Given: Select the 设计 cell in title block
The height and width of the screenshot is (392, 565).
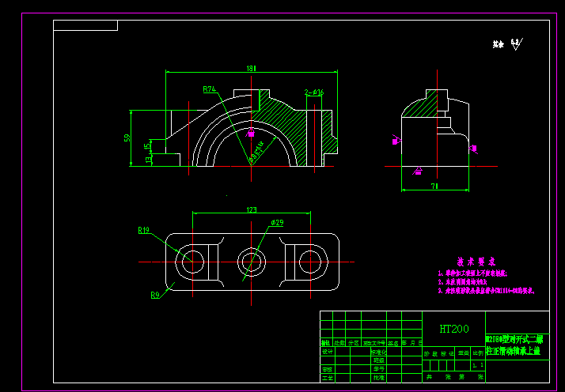Looking at the screenshot, I should click(x=328, y=352).
